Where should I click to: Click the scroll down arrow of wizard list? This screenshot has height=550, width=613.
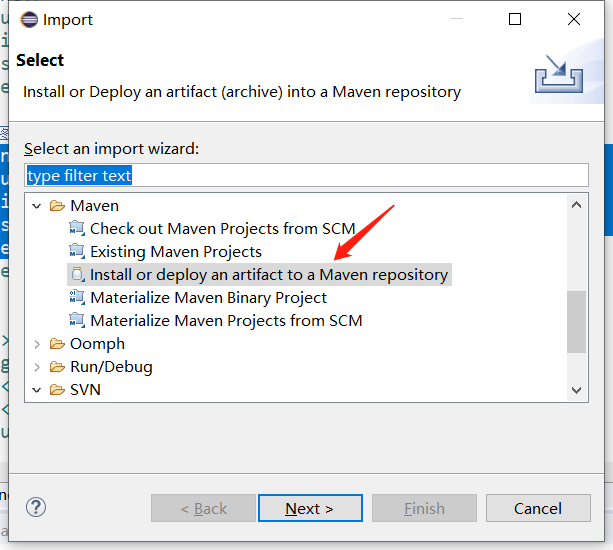576,390
